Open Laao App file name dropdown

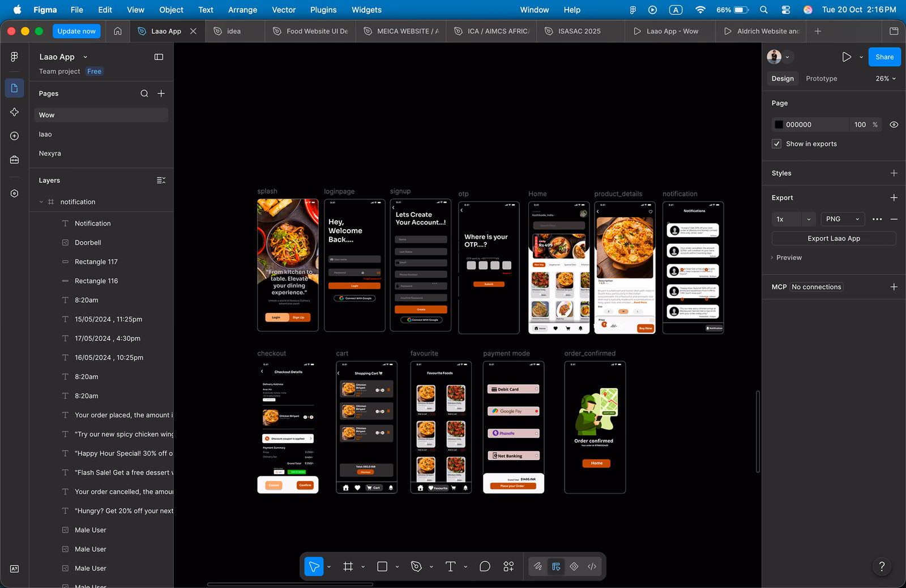[86, 57]
